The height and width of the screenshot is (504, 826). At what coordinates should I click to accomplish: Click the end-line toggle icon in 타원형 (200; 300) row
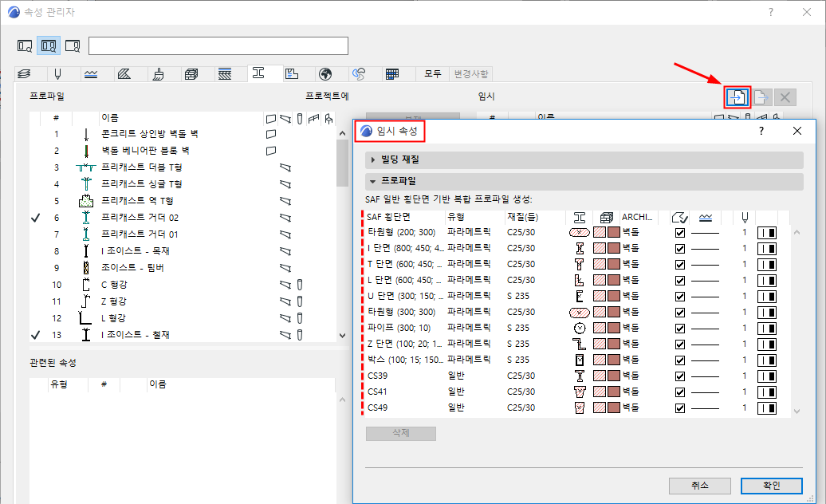tap(767, 233)
